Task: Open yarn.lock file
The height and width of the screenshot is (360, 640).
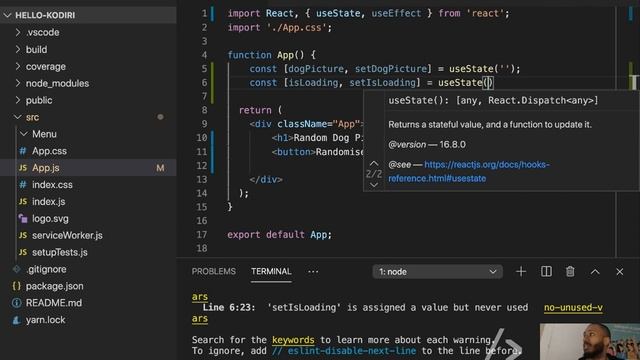Action: coord(45,320)
